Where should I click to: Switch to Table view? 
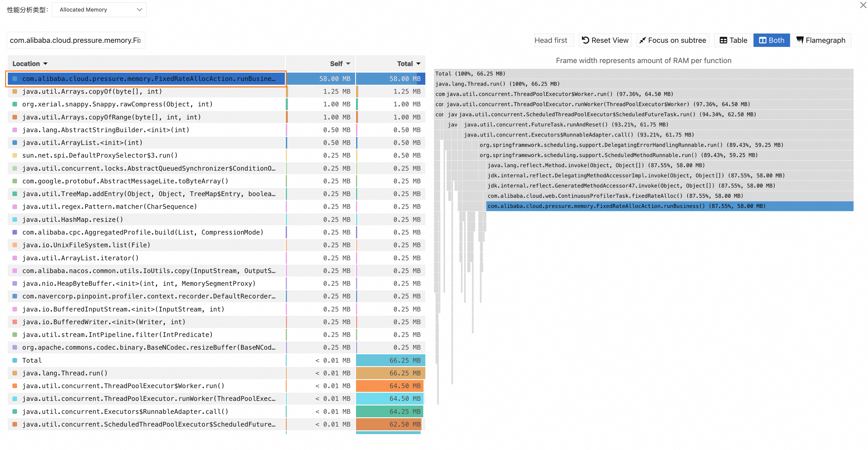pyautogui.click(x=734, y=40)
